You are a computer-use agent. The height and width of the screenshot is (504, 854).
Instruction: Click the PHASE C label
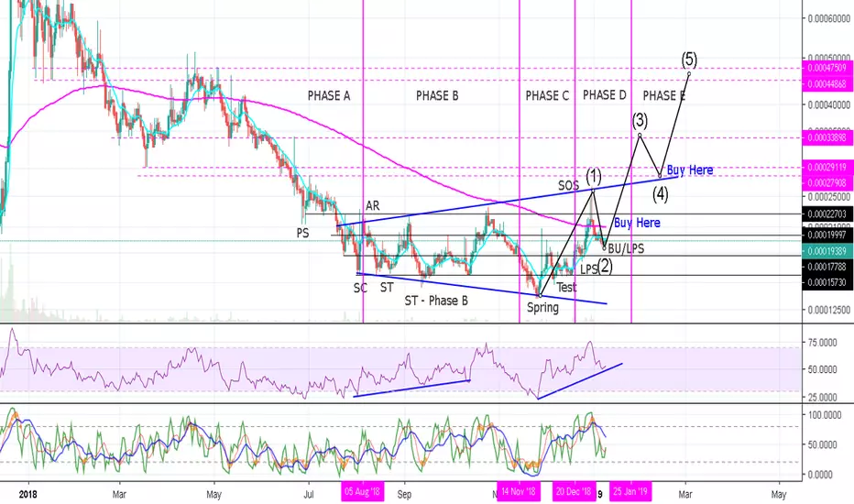(547, 96)
